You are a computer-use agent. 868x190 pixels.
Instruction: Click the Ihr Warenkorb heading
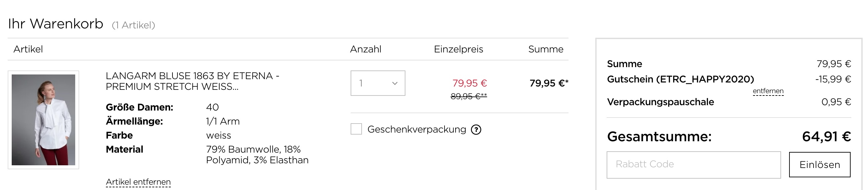click(x=55, y=24)
